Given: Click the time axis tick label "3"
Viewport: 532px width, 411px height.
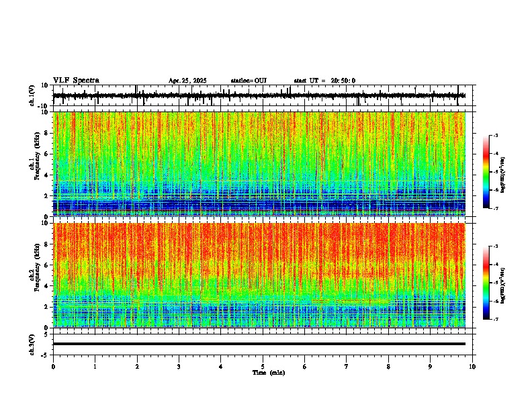Looking at the screenshot, I should (x=179, y=367).
